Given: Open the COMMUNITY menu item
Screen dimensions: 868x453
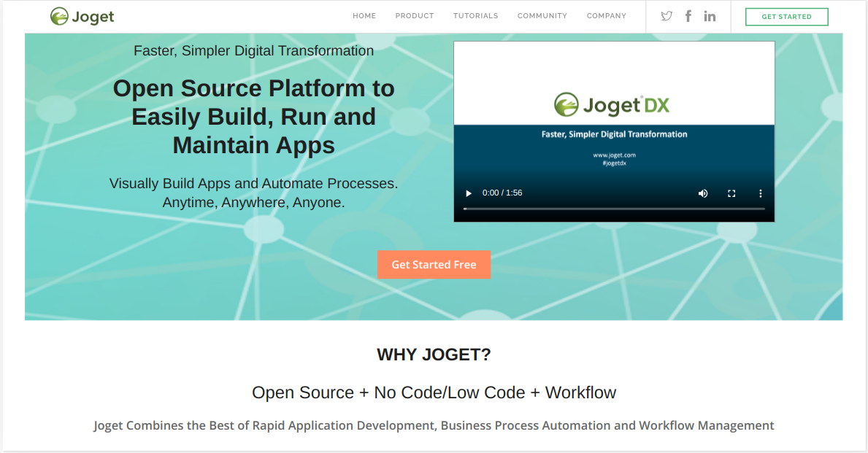Looking at the screenshot, I should click(542, 16).
